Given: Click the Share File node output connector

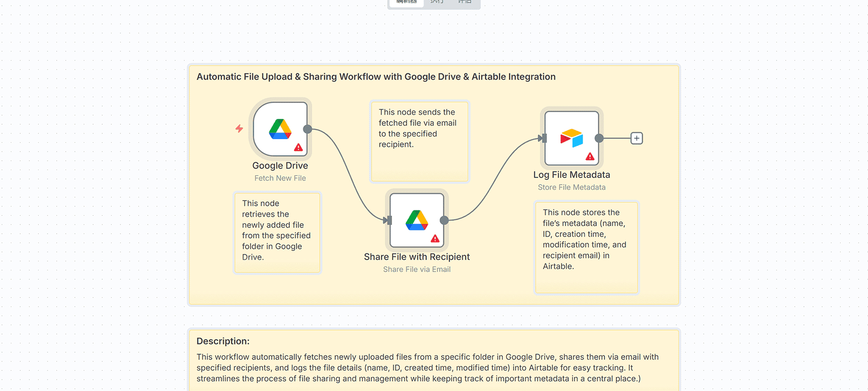Looking at the screenshot, I should click(444, 220).
